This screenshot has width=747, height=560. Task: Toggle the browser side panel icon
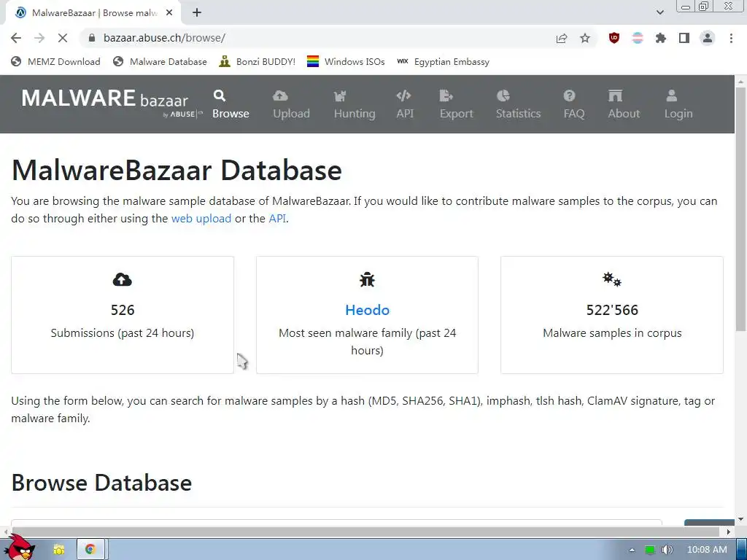[x=684, y=38]
